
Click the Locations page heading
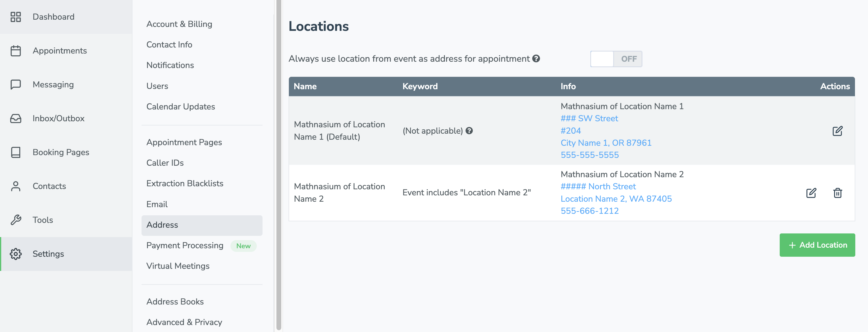(318, 26)
